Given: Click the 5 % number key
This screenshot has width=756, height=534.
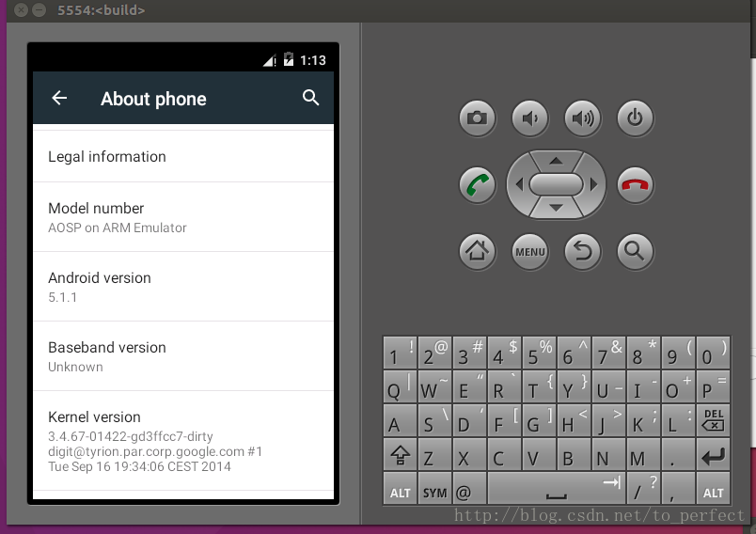Looking at the screenshot, I should tap(539, 353).
